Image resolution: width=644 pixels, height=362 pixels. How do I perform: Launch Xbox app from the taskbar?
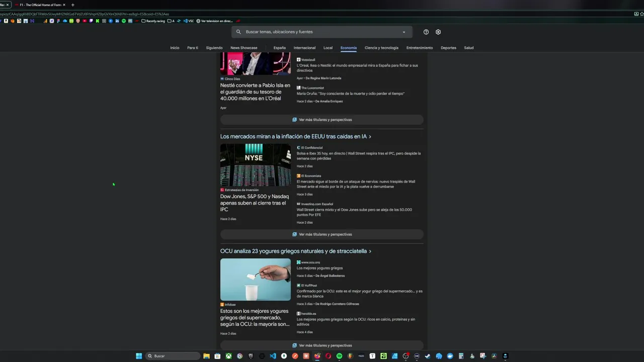click(228, 356)
